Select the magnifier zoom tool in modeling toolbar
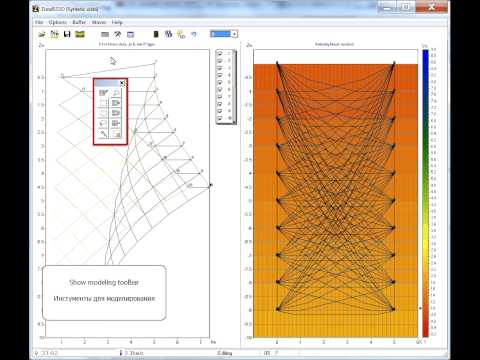 point(116,93)
